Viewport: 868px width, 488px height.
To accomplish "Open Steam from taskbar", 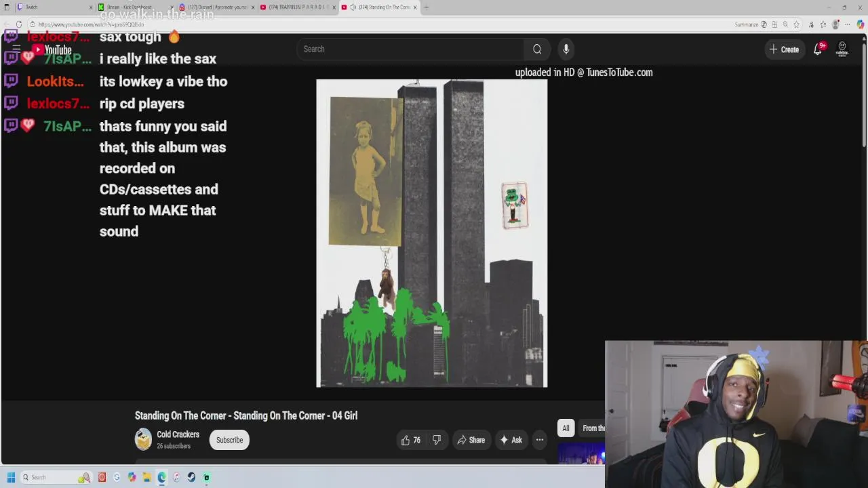I will [x=191, y=477].
